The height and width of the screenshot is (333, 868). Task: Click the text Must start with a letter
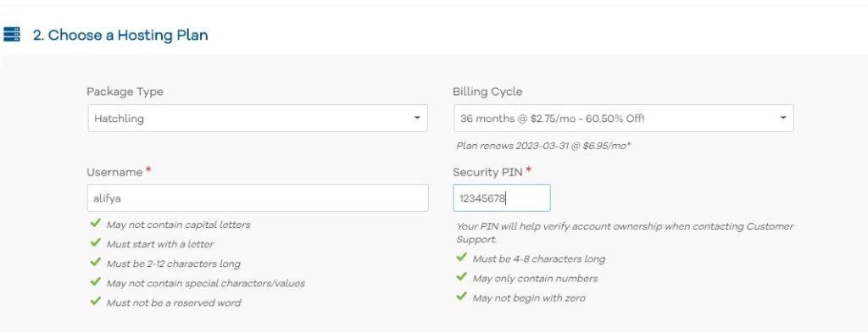point(160,244)
